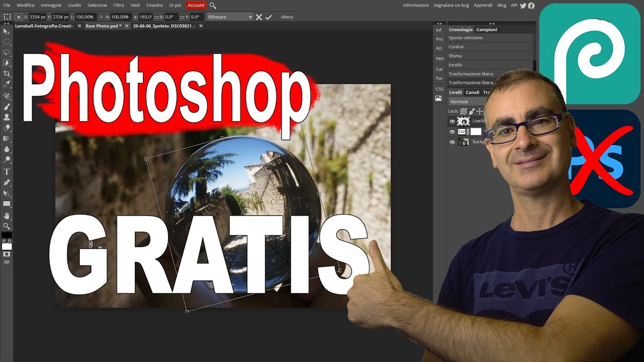Select the Spot Healing tool
Image resolution: width=644 pixels, height=362 pixels.
pyautogui.click(x=7, y=96)
